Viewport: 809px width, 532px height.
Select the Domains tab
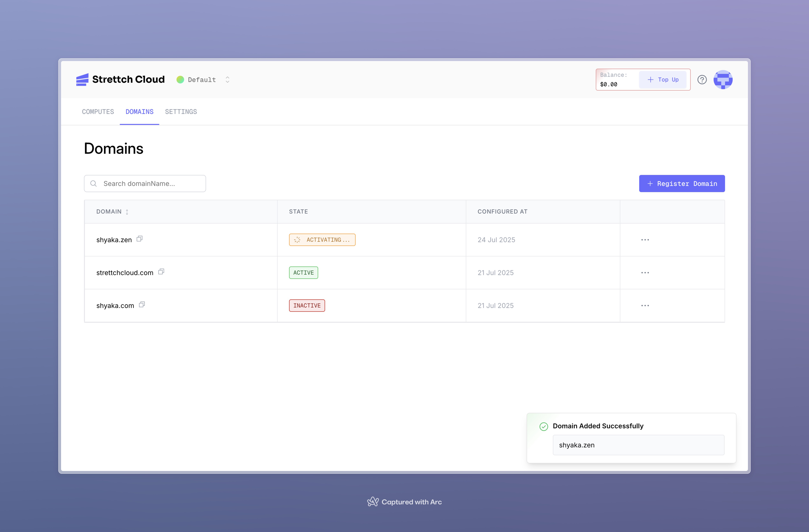[x=139, y=112]
